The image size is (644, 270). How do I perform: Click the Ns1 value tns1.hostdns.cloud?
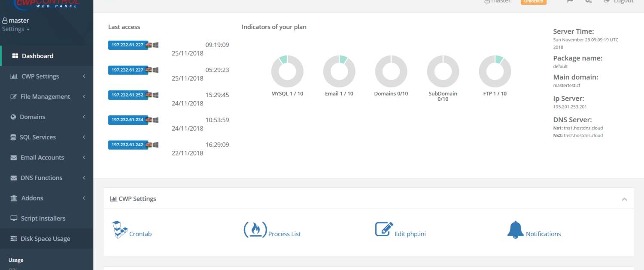[583, 128]
